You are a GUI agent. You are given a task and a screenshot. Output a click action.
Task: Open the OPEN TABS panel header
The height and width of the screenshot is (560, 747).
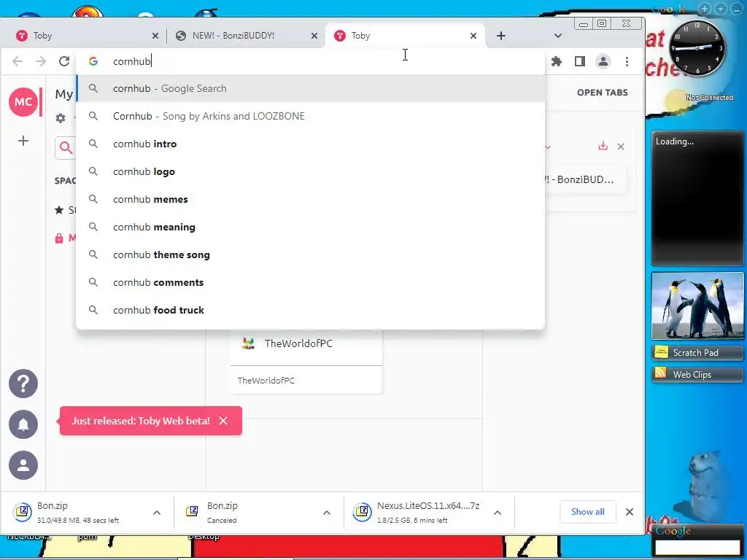[x=602, y=93]
